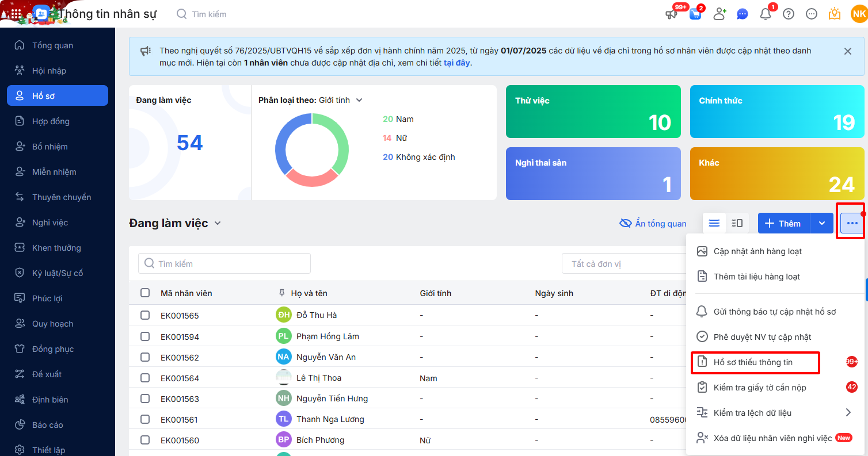This screenshot has height=456, width=868.
Task: Open the Đang làm việc status dropdown
Action: pyautogui.click(x=218, y=224)
